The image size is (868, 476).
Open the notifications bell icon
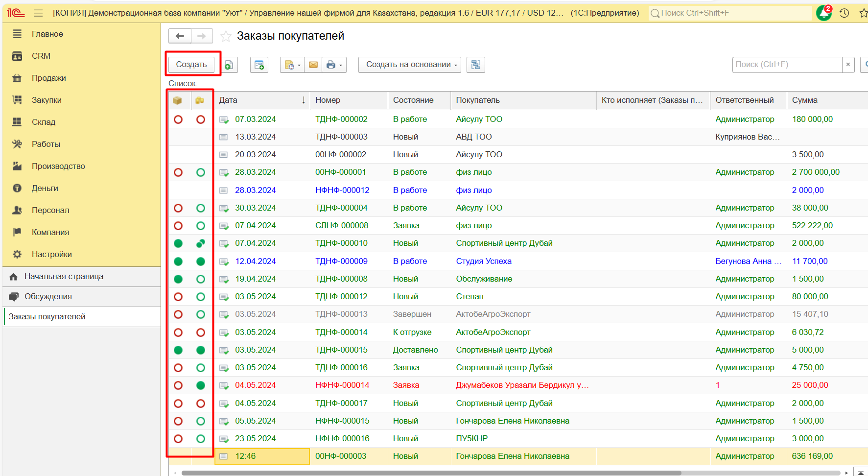click(x=823, y=13)
